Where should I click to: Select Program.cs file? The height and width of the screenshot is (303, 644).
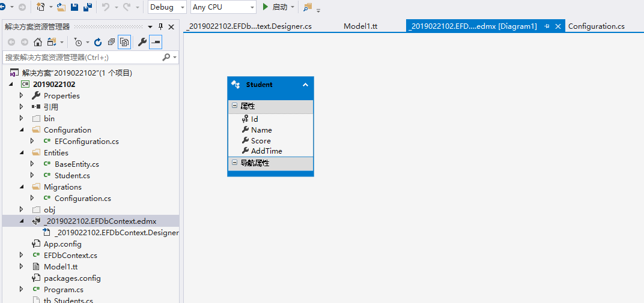point(63,289)
